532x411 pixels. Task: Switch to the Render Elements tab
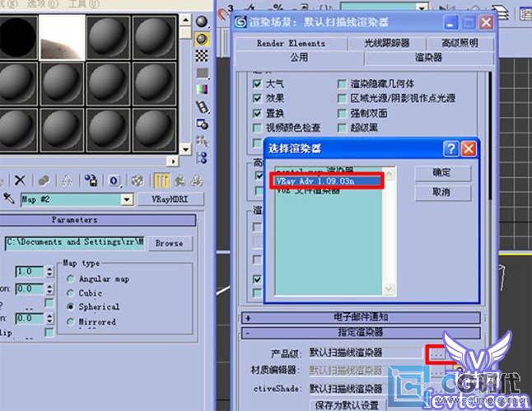pos(291,44)
